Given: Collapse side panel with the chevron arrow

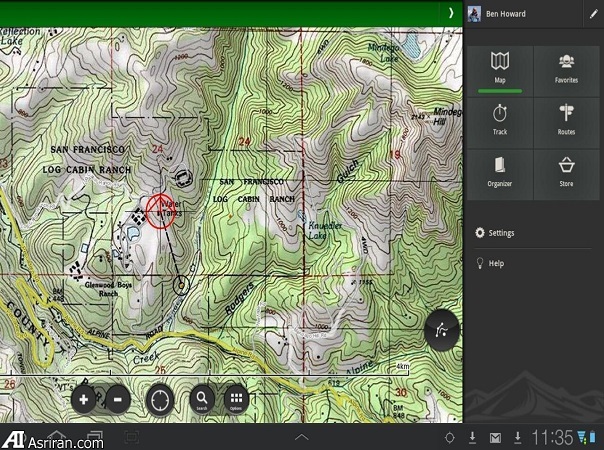Looking at the screenshot, I should (x=450, y=13).
